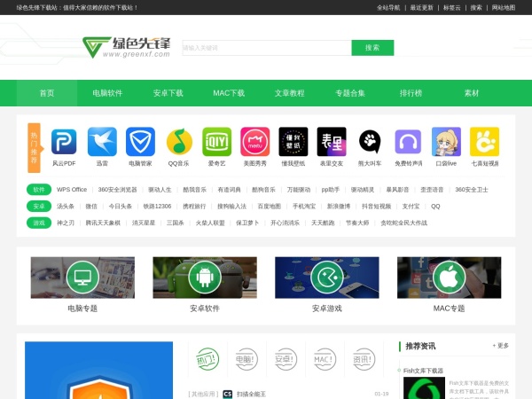The width and height of the screenshot is (532, 399).
Task: Open the 七喜短视频 icon
Action: [484, 141]
